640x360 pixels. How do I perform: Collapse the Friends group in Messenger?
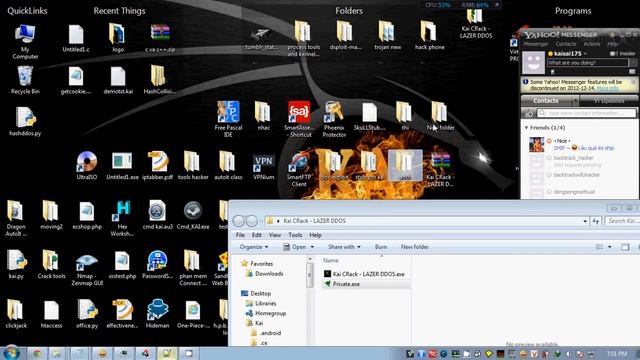click(x=527, y=128)
